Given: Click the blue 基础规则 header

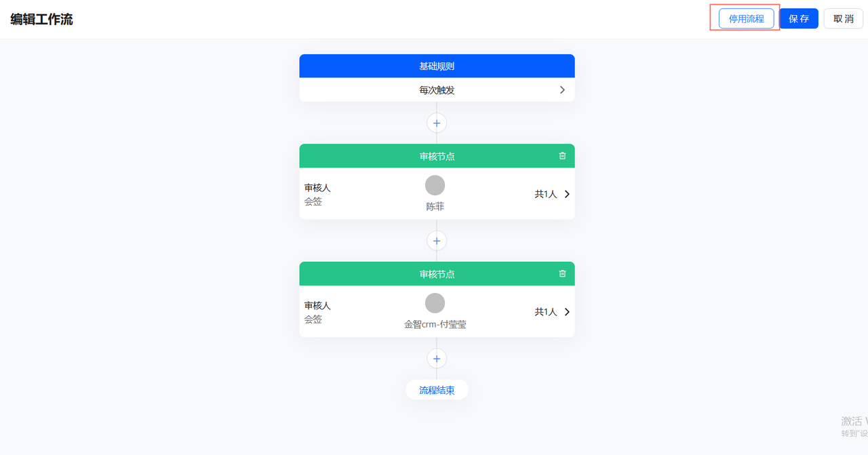Looking at the screenshot, I should (x=437, y=66).
